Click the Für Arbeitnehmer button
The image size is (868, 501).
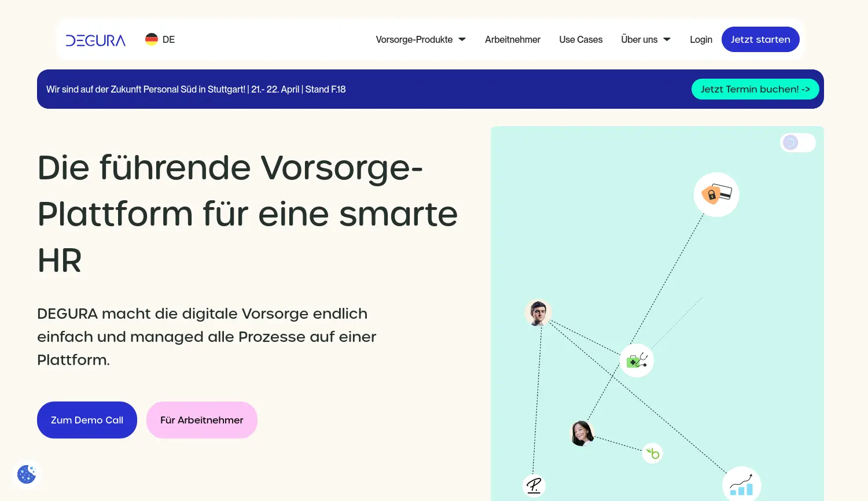click(202, 420)
